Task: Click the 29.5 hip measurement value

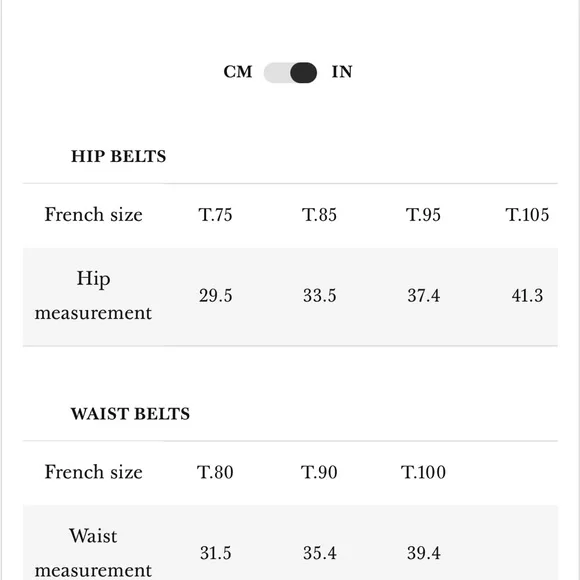Action: tap(216, 296)
